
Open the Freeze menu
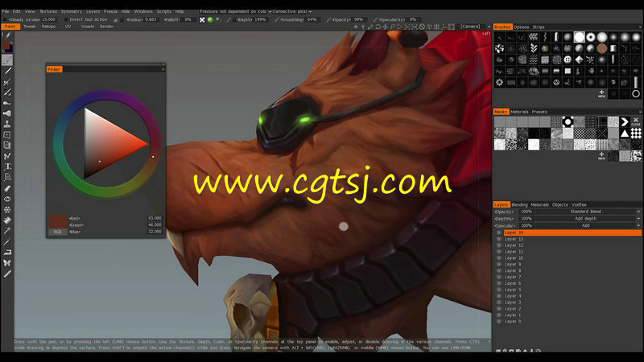click(x=110, y=11)
